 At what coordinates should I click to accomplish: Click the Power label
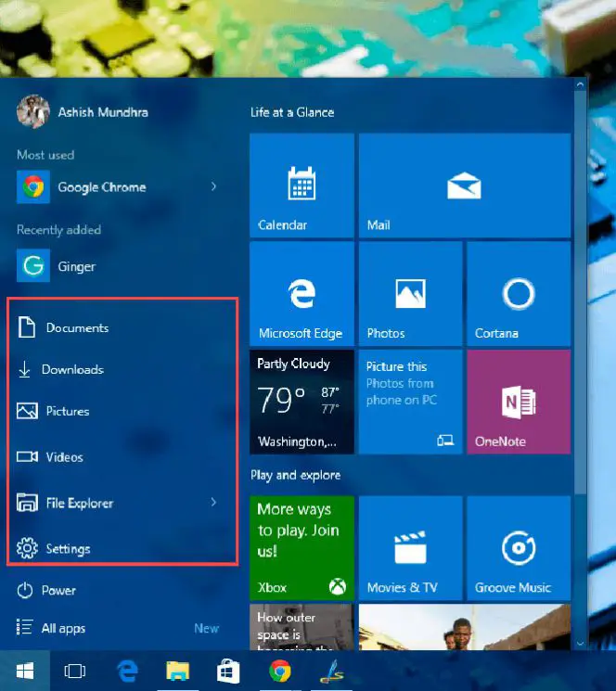tap(58, 591)
